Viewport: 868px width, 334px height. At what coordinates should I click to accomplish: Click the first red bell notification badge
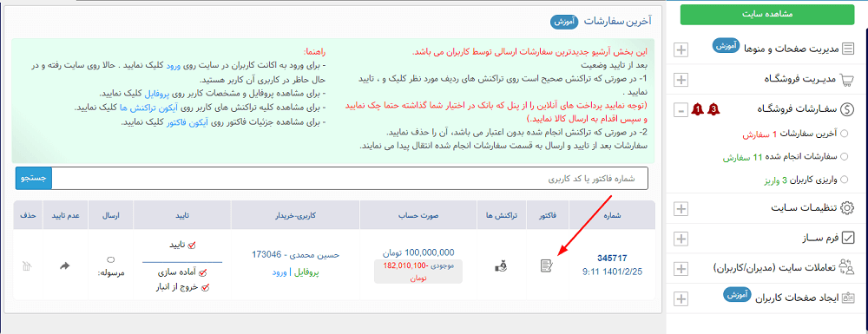click(697, 109)
